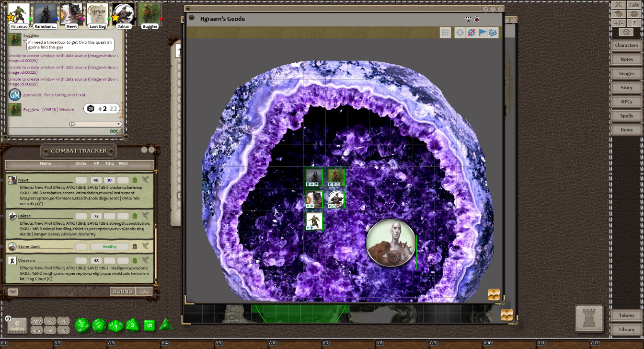Open the Tokens sidebar button
Viewport: 644px width, 349px height.
click(x=626, y=315)
